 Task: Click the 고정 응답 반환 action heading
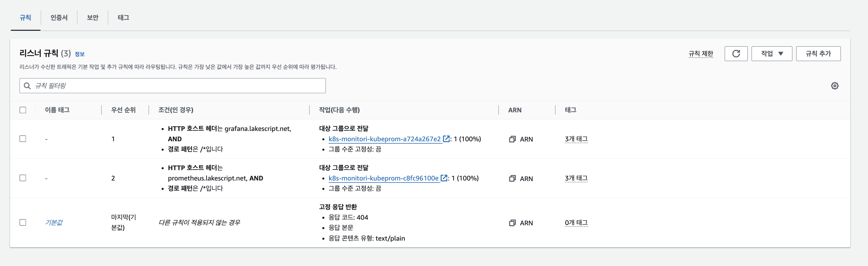point(338,207)
